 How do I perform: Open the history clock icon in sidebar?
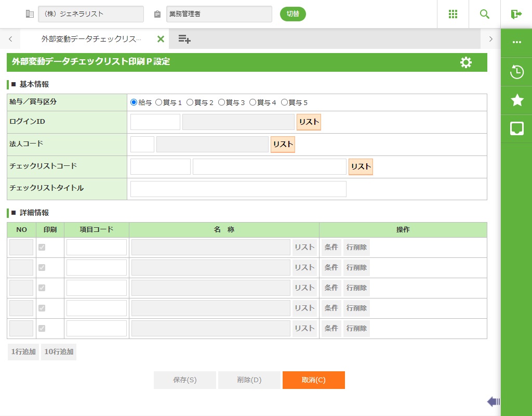[516, 72]
